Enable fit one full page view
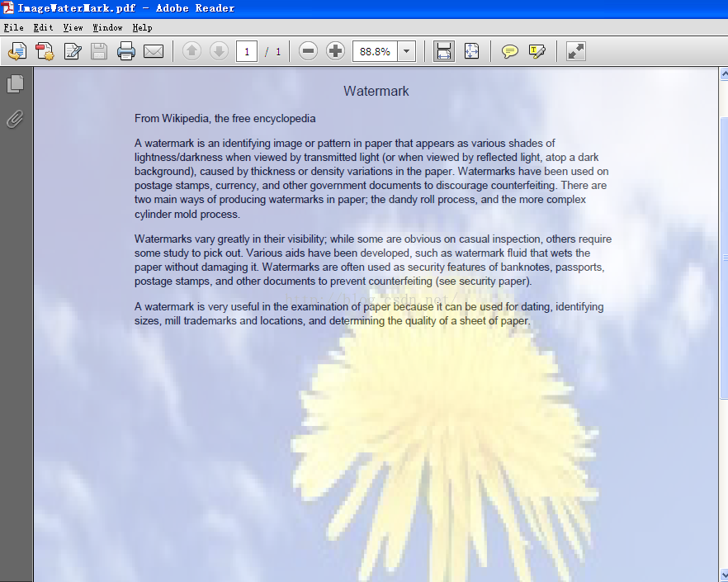 pos(471,51)
